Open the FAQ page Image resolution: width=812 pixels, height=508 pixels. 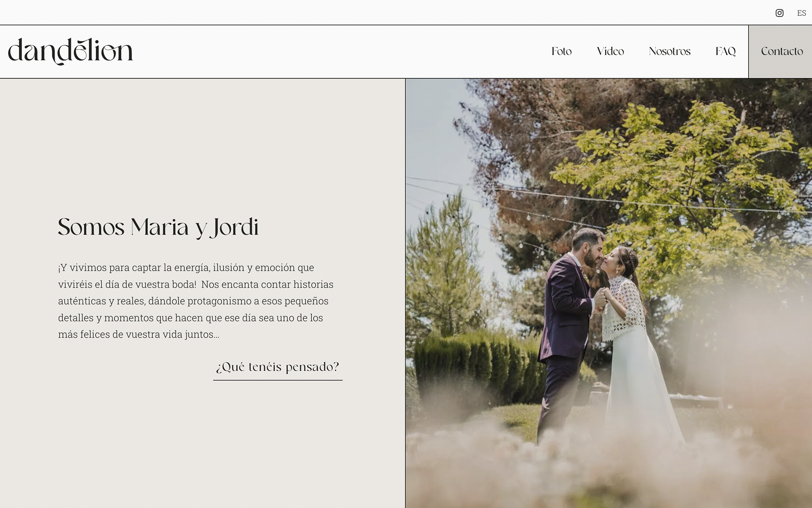(x=725, y=51)
